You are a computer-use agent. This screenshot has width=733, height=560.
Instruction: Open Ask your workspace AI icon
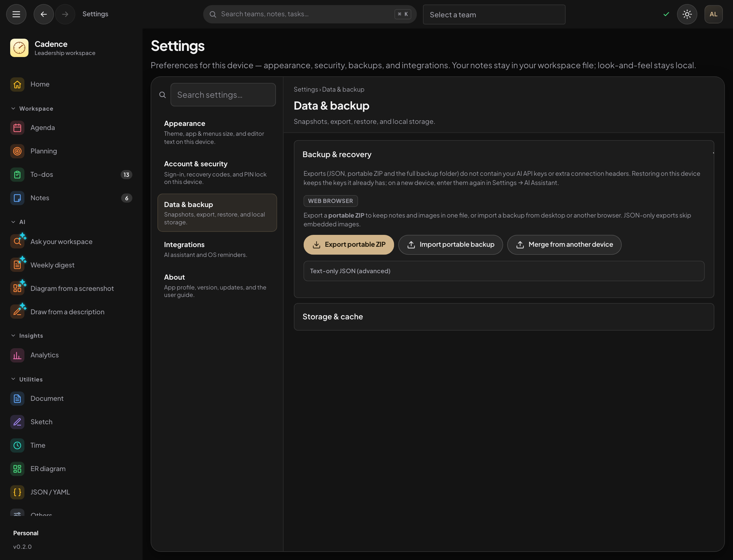click(17, 242)
